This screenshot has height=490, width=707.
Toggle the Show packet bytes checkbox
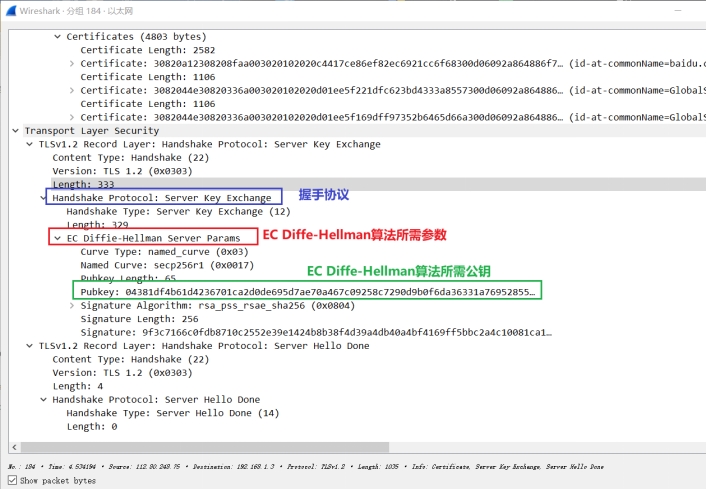(12, 481)
